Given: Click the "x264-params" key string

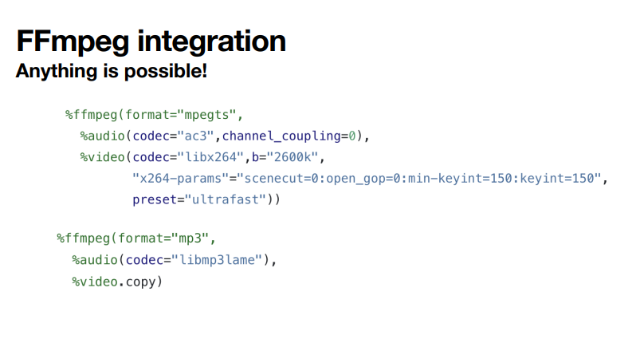Looking at the screenshot, I should click(178, 178).
